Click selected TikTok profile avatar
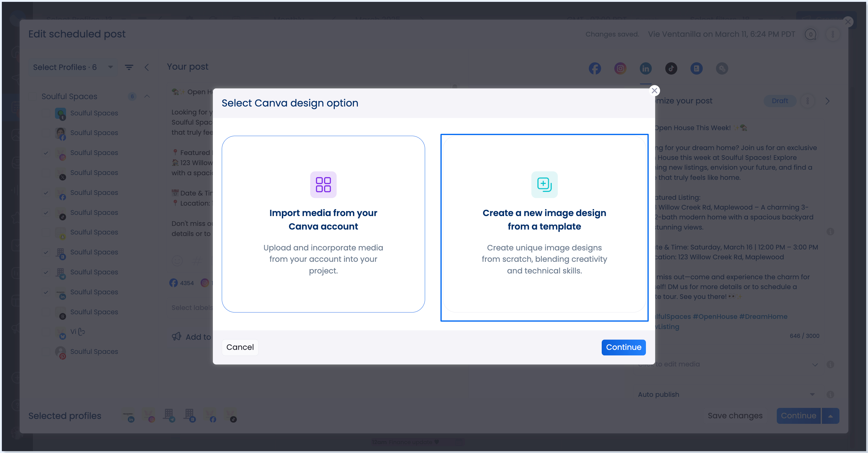The width and height of the screenshot is (868, 453). pyautogui.click(x=231, y=416)
